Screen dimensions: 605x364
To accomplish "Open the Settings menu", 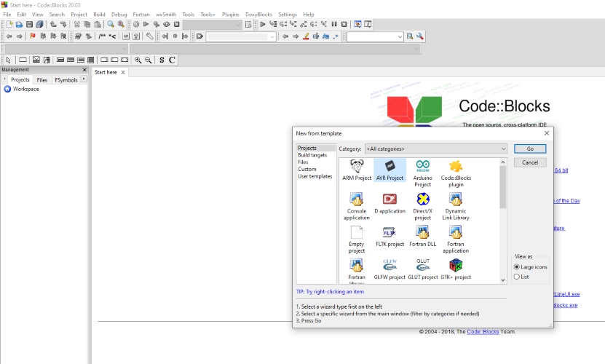I will click(288, 15).
